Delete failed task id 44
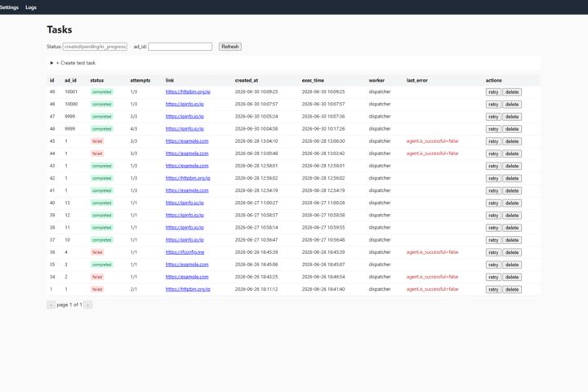588x392 pixels. pos(512,154)
